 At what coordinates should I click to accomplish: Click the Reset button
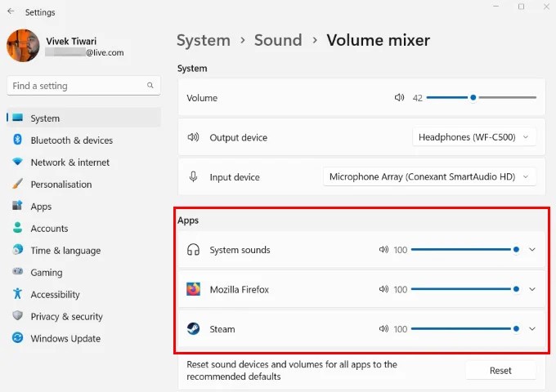(x=500, y=371)
